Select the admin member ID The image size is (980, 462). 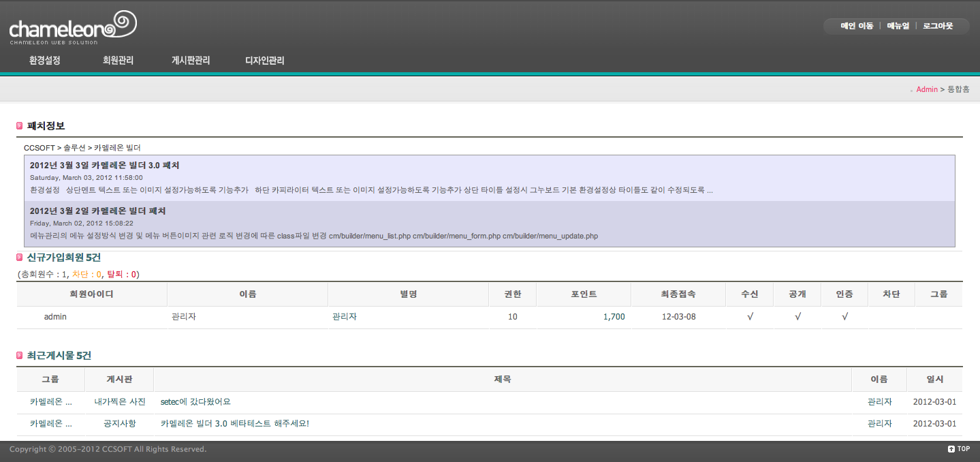pyautogui.click(x=55, y=317)
